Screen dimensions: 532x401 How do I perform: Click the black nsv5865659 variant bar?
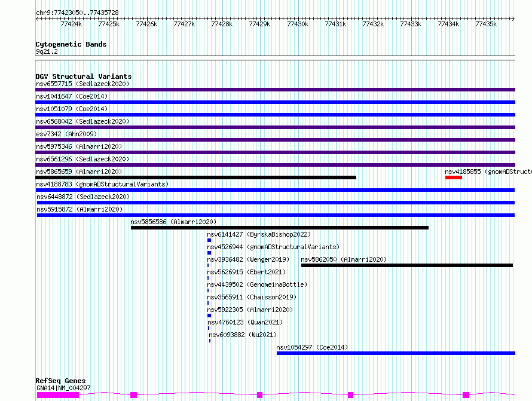coord(196,177)
